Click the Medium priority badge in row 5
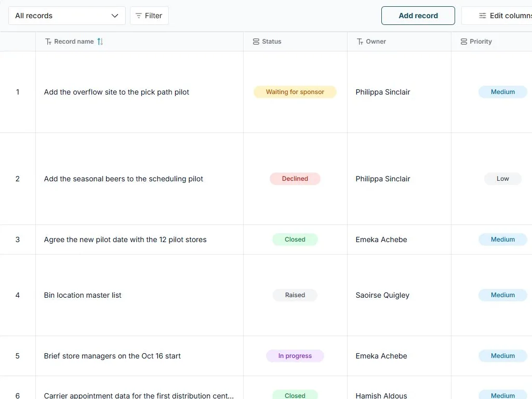 [x=503, y=356]
